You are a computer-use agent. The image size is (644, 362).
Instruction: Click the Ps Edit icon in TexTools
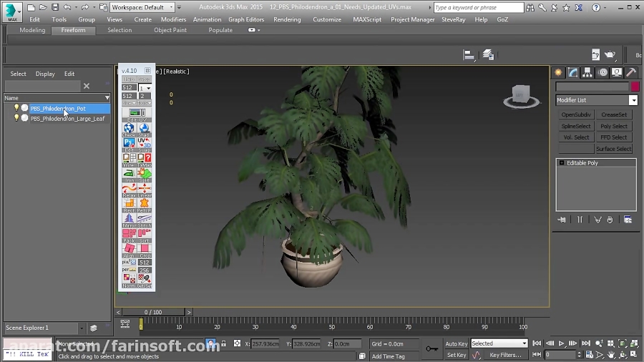[129, 145]
